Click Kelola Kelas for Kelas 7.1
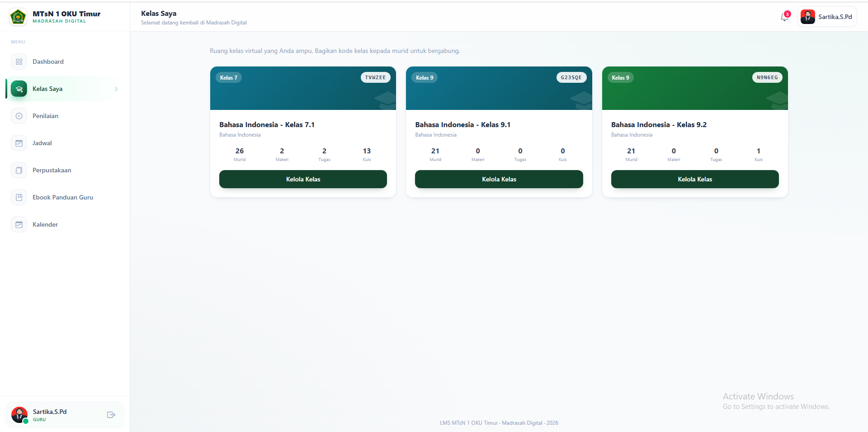This screenshot has width=868, height=432. point(303,179)
